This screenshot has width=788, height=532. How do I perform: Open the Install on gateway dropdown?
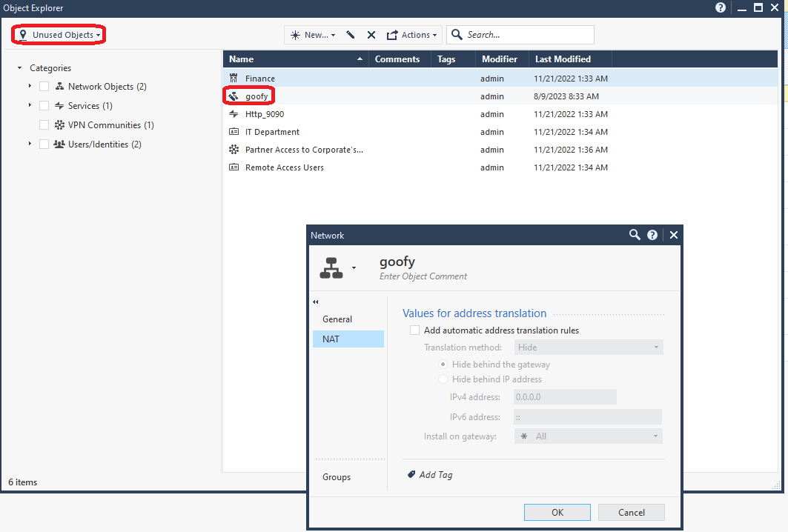589,436
